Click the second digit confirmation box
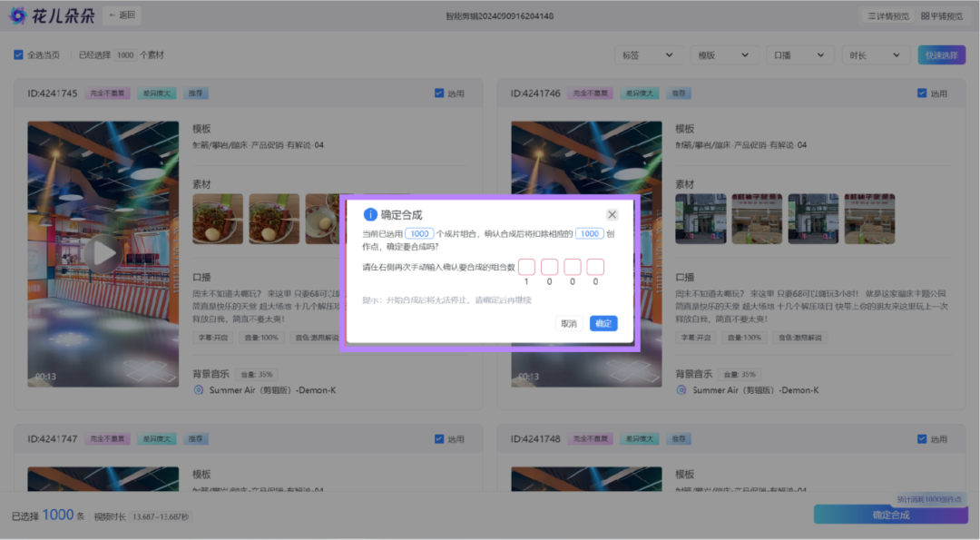The width and height of the screenshot is (980, 540). (549, 267)
